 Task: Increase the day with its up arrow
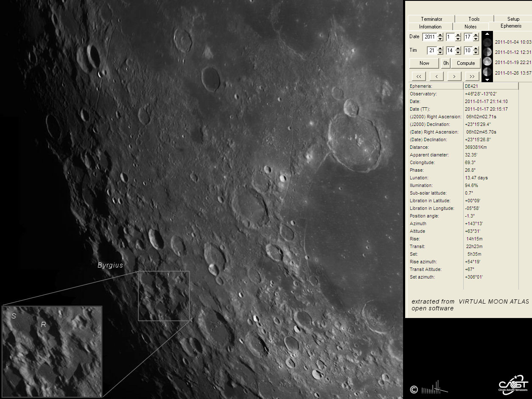coord(476,35)
